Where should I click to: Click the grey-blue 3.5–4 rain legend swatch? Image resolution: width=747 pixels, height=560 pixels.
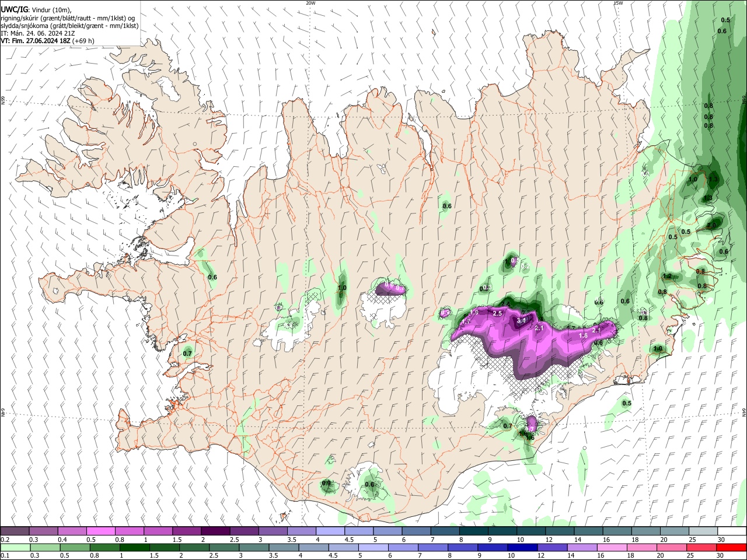pyautogui.click(x=284, y=547)
